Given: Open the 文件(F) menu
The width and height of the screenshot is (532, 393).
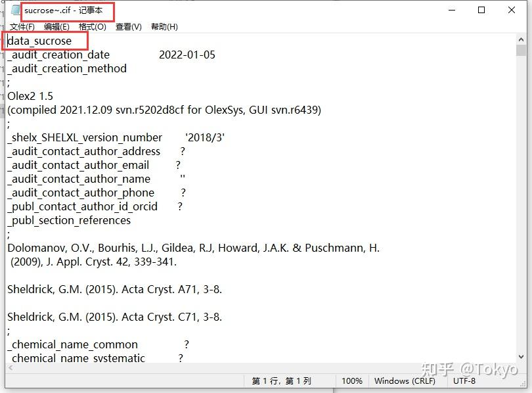Looking at the screenshot, I should click(x=22, y=27).
